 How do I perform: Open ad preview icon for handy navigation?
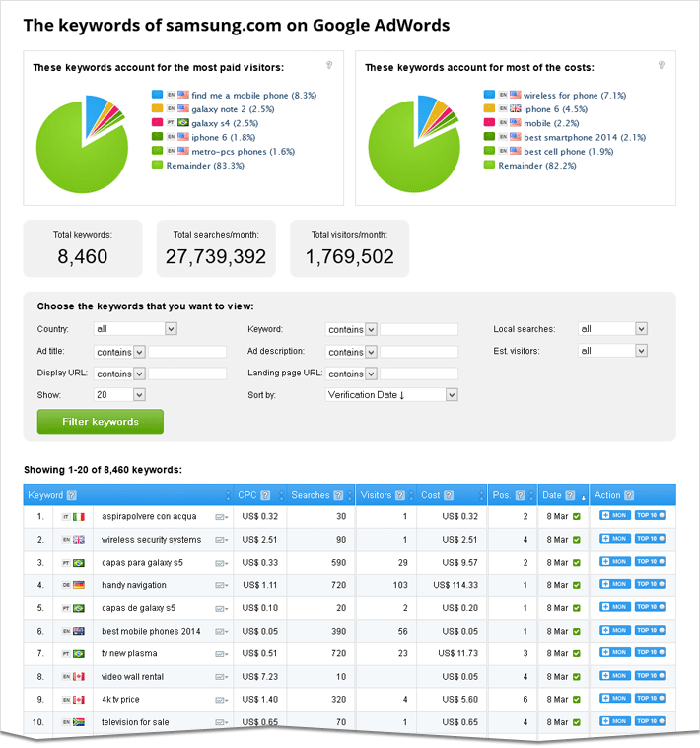pos(222,585)
